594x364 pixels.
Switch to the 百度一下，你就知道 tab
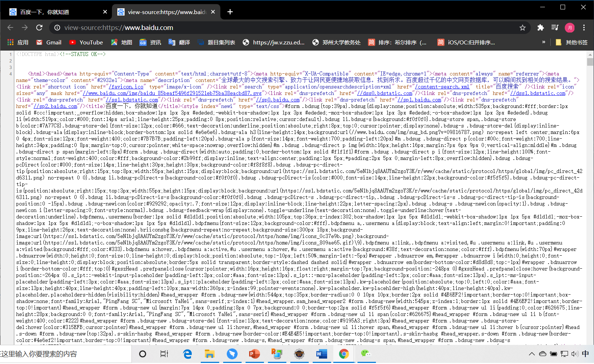click(x=58, y=12)
